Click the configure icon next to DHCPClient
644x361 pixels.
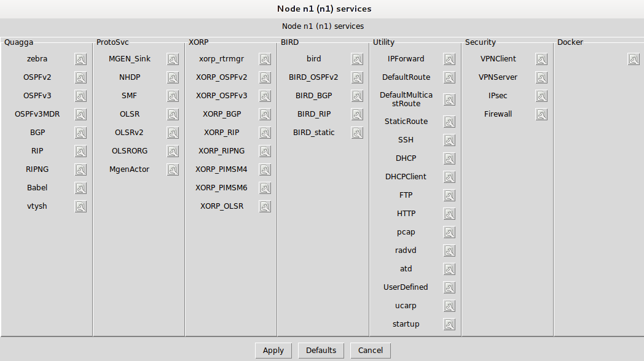click(x=449, y=177)
